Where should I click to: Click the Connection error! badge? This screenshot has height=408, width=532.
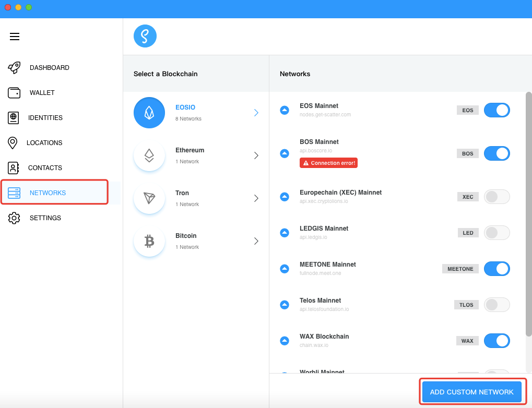pyautogui.click(x=328, y=163)
